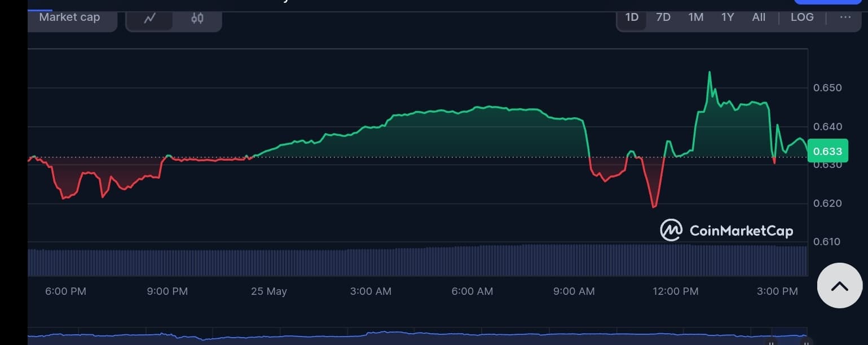Image resolution: width=868 pixels, height=345 pixels.
Task: Click the right handle of range navigator
Action: (x=806, y=342)
